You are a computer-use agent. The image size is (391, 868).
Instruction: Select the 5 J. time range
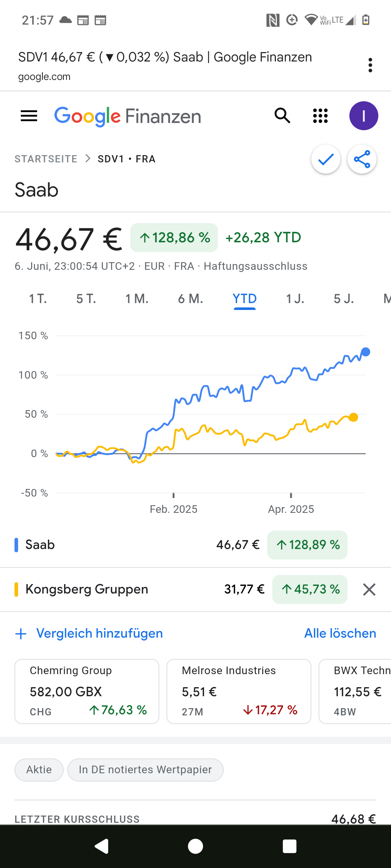click(344, 299)
